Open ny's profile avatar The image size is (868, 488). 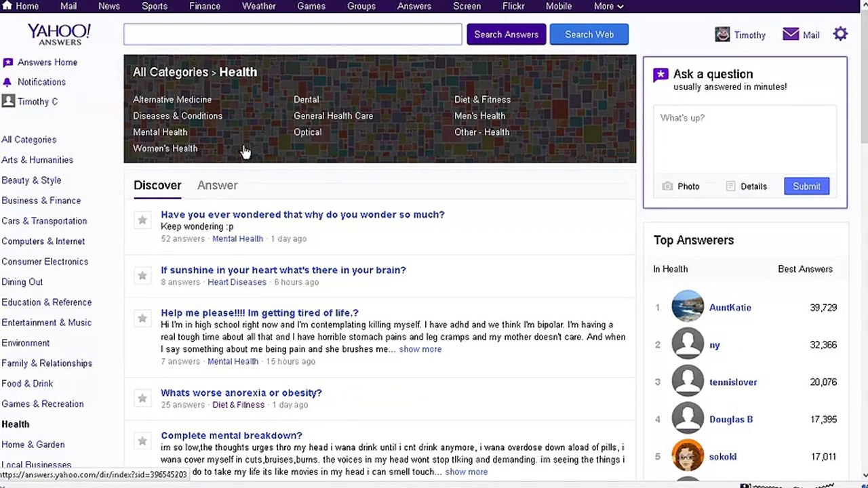tap(688, 344)
